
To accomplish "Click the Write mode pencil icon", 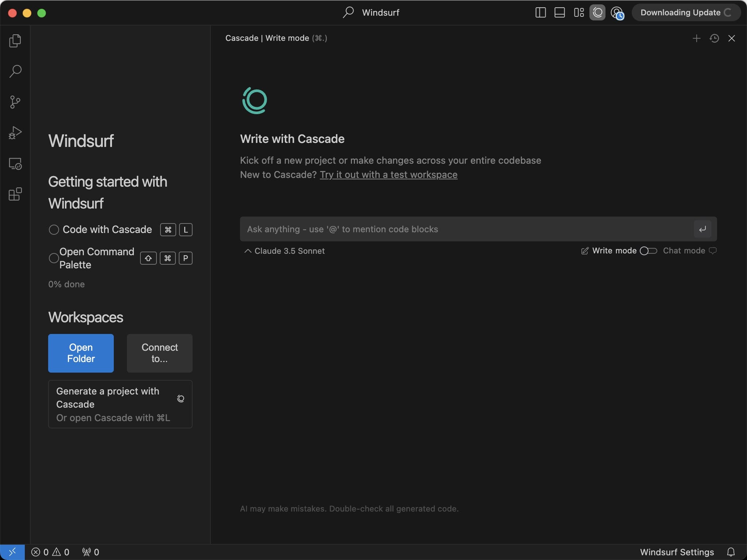I will [585, 251].
